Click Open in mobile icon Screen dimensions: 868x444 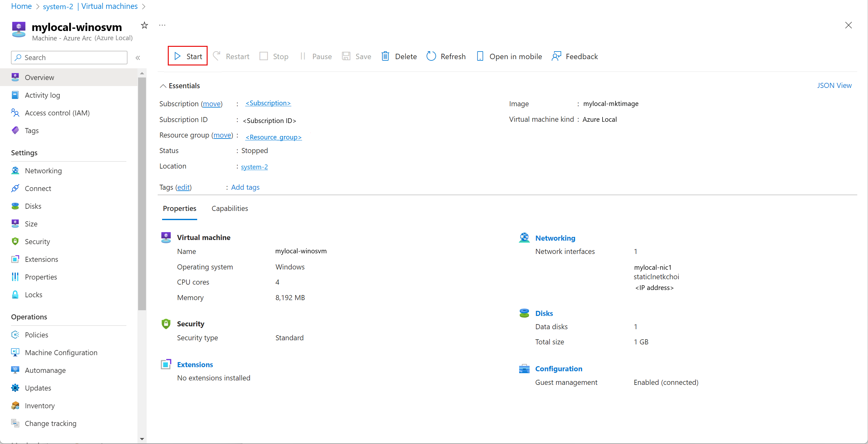point(480,56)
